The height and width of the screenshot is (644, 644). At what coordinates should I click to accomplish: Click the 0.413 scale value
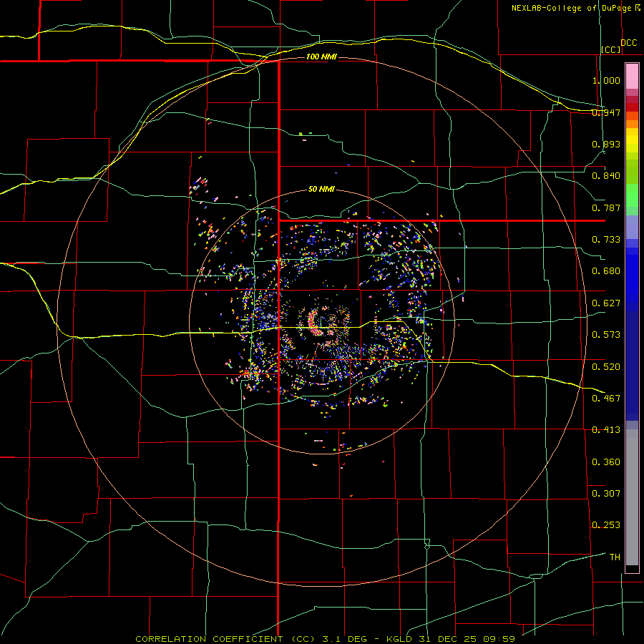(606, 430)
